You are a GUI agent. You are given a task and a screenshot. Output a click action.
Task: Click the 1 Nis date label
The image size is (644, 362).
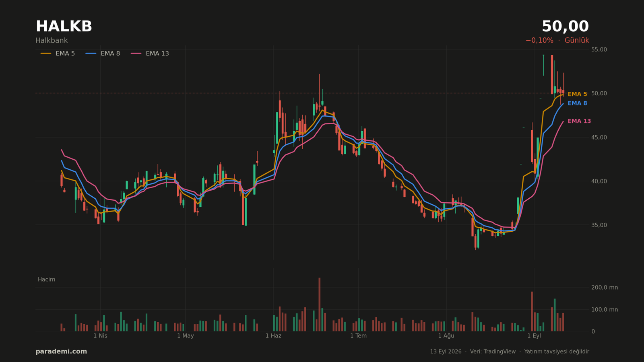(x=100, y=336)
